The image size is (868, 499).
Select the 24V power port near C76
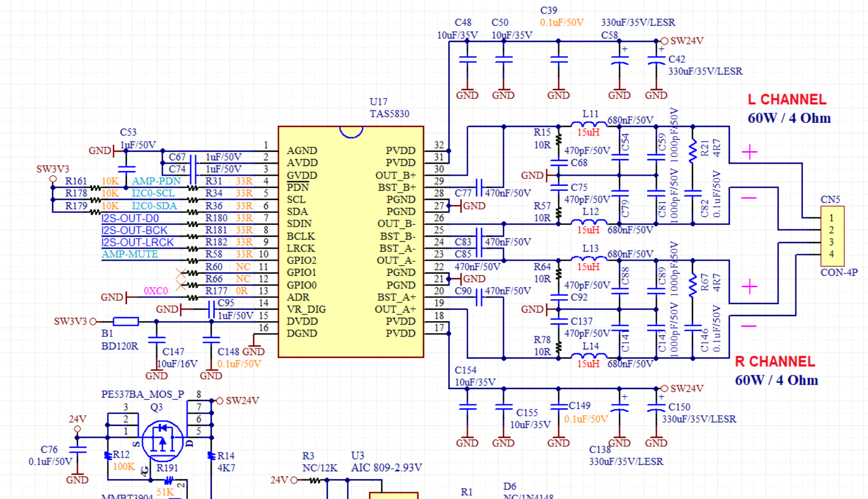point(78,424)
